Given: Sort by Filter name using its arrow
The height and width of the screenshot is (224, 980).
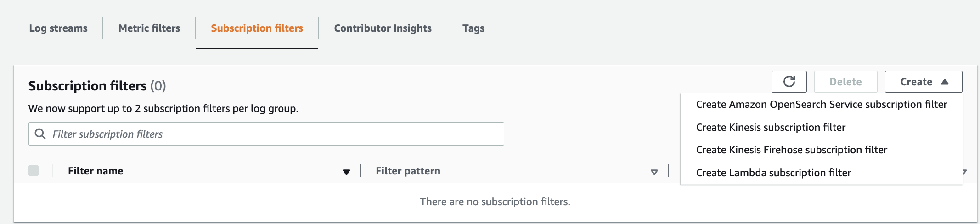Looking at the screenshot, I should [x=346, y=172].
